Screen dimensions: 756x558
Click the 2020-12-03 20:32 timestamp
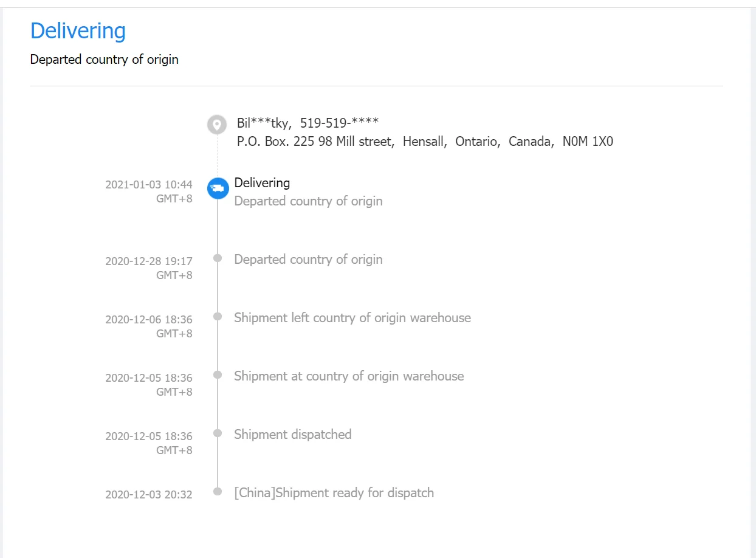point(149,495)
